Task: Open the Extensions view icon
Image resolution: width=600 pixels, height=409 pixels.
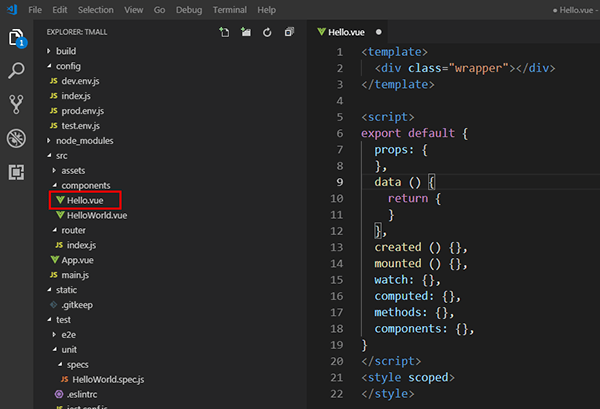Action: (x=16, y=171)
